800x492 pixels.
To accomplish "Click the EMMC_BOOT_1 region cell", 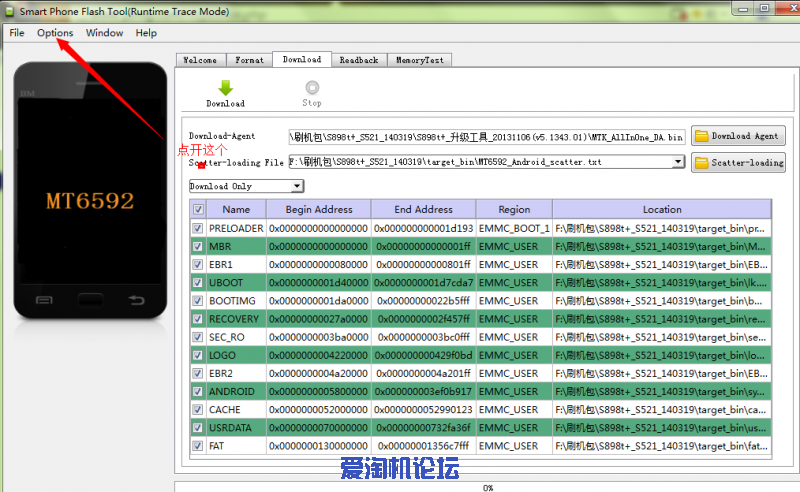I will 514,228.
